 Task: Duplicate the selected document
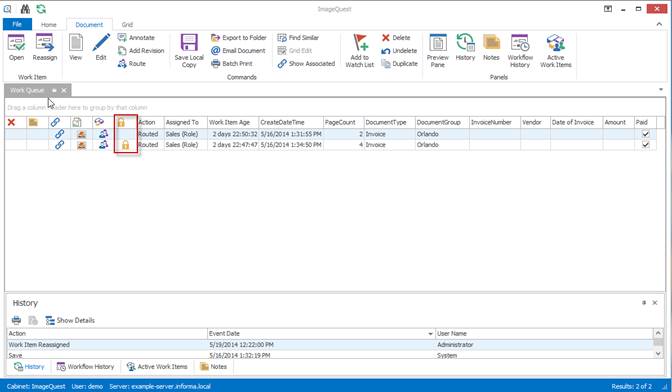click(x=399, y=63)
